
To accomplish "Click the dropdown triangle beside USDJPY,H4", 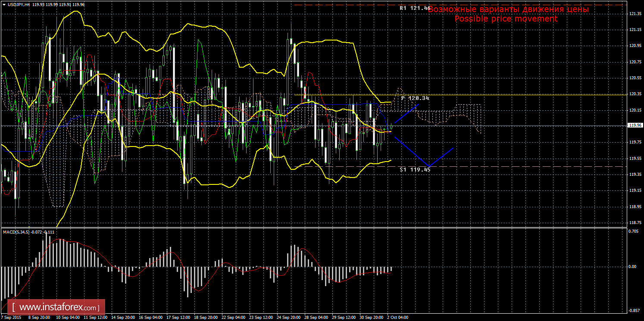I will pos(4,4).
